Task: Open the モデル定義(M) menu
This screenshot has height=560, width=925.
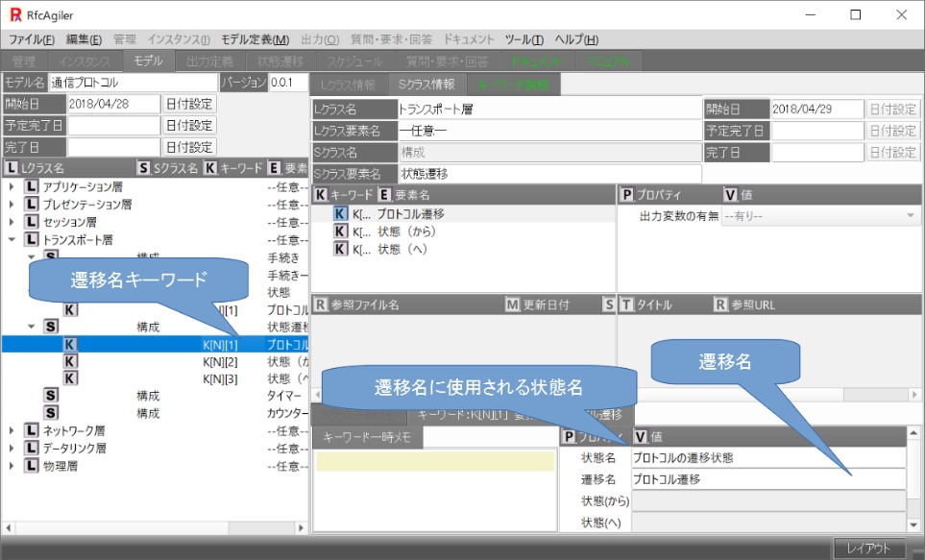Action: pos(255,39)
